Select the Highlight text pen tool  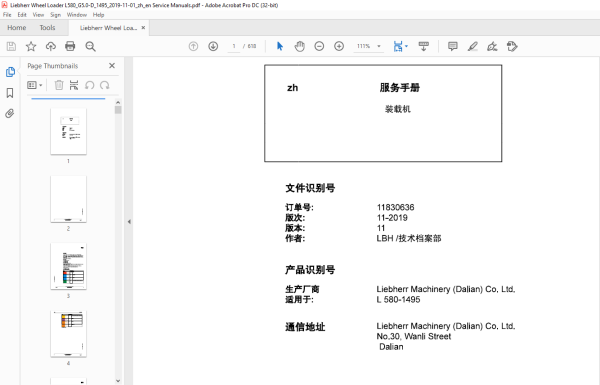[473, 46]
